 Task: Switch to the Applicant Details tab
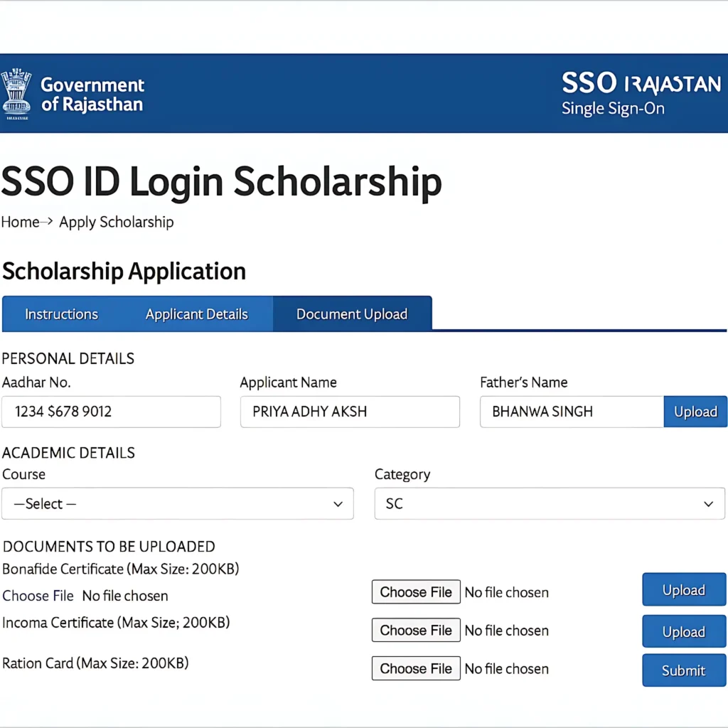[x=196, y=314]
